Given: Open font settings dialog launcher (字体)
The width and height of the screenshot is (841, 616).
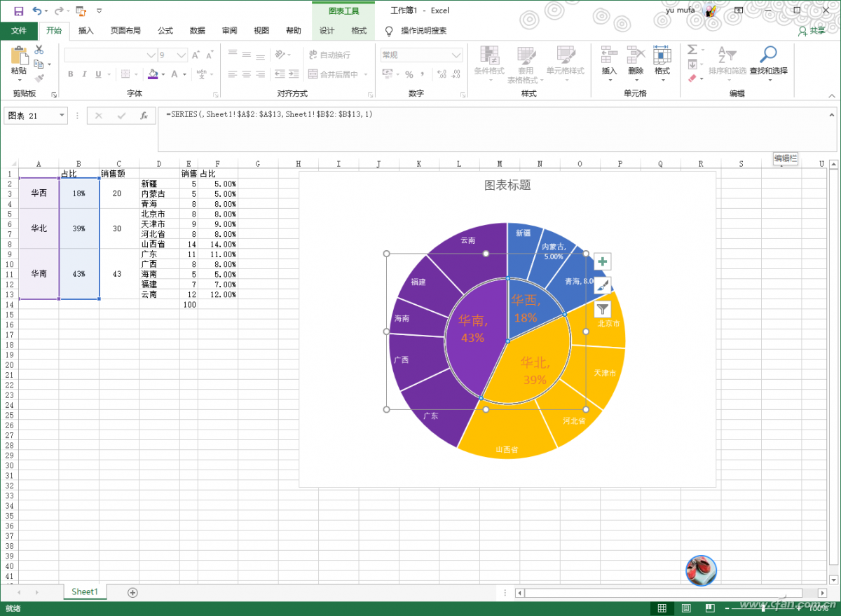Looking at the screenshot, I should tap(215, 94).
